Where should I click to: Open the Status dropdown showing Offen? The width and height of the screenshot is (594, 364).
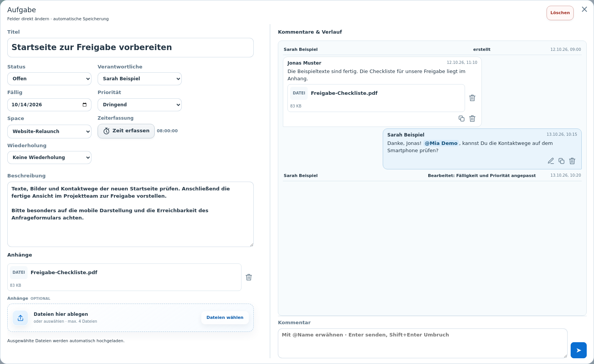[x=49, y=79]
